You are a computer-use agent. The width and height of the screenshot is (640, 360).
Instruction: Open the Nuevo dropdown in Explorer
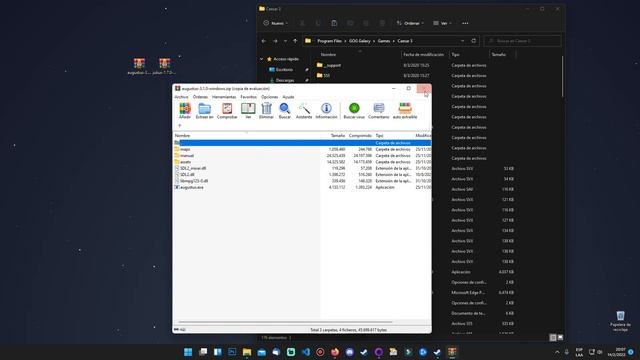[276, 23]
